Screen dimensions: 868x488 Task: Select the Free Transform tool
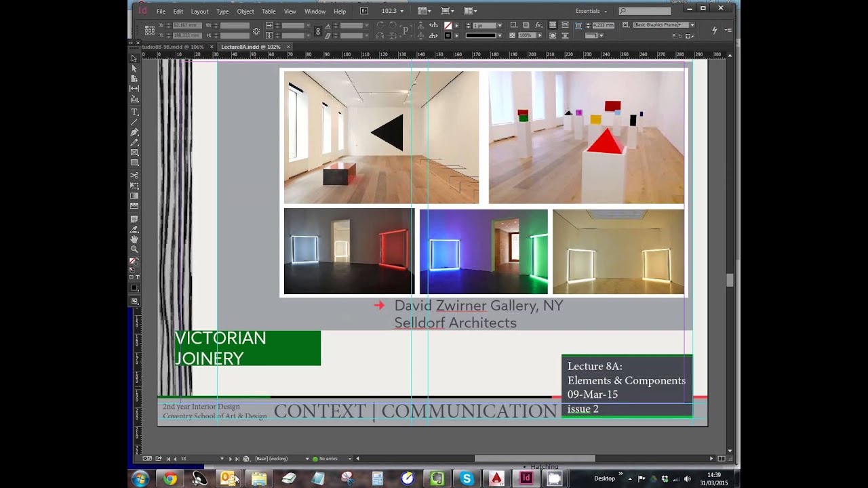pos(134,186)
